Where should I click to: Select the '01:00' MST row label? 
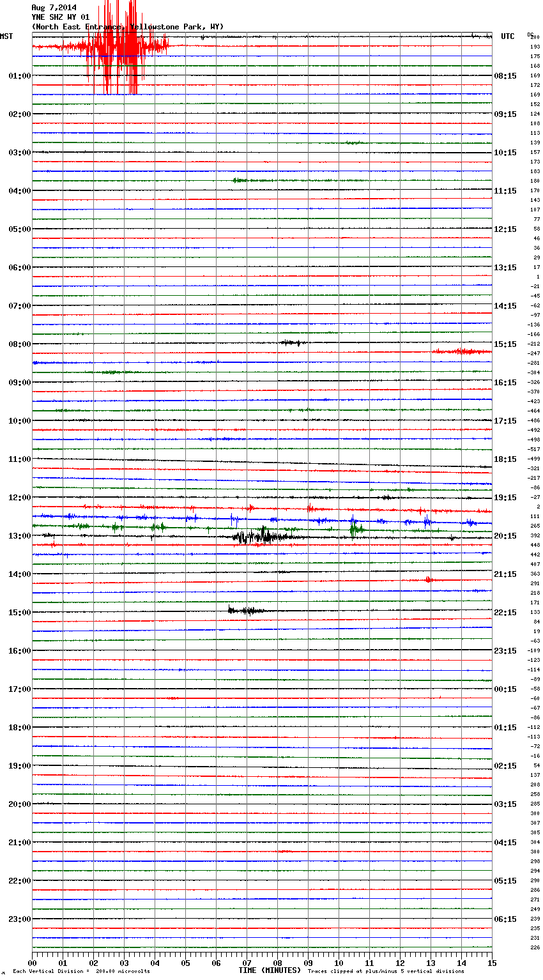coord(20,76)
